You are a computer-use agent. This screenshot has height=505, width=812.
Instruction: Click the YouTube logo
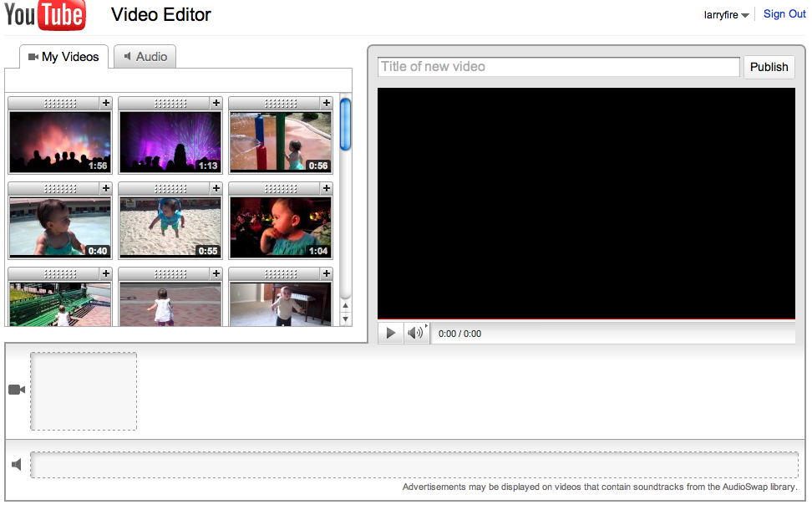click(x=45, y=15)
